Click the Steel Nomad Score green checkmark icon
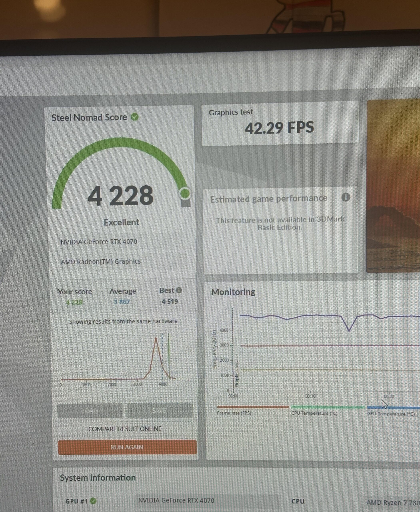The image size is (420, 512). coord(135,117)
